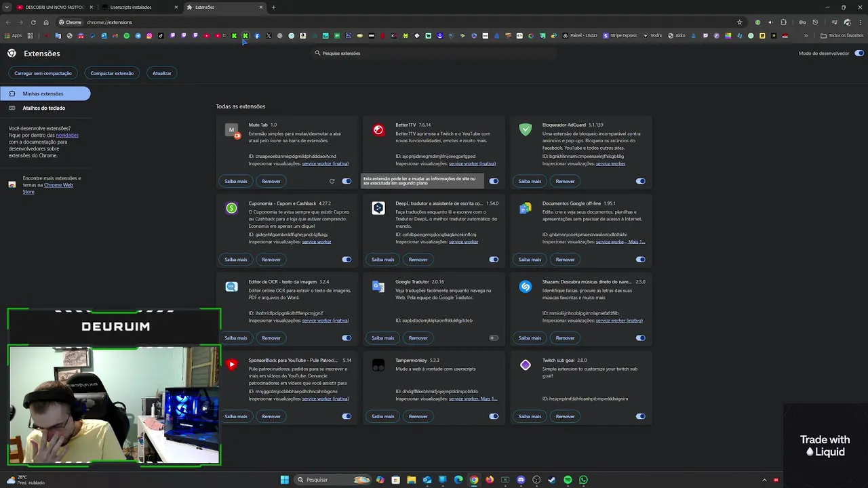
Task: Click the Shazam extension icon
Action: (x=526, y=287)
